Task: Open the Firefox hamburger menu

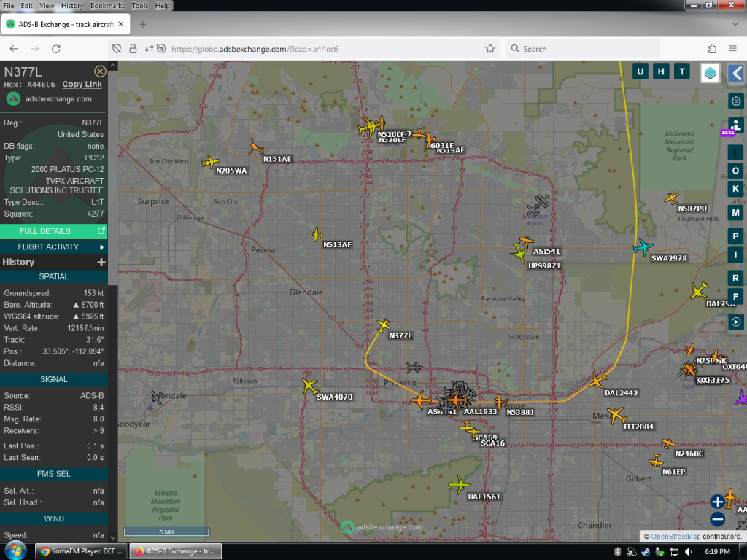Action: coord(732,49)
